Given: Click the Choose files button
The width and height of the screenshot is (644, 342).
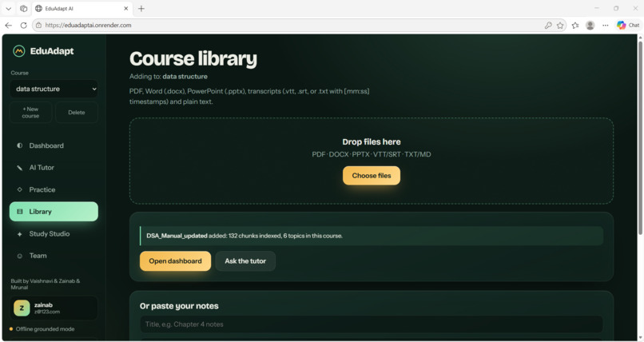Looking at the screenshot, I should [x=372, y=176].
